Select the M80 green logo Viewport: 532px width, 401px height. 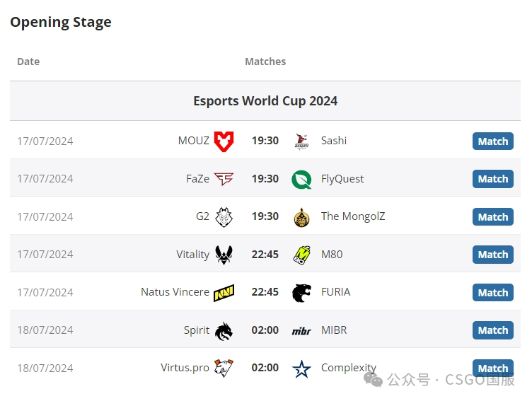tap(301, 255)
